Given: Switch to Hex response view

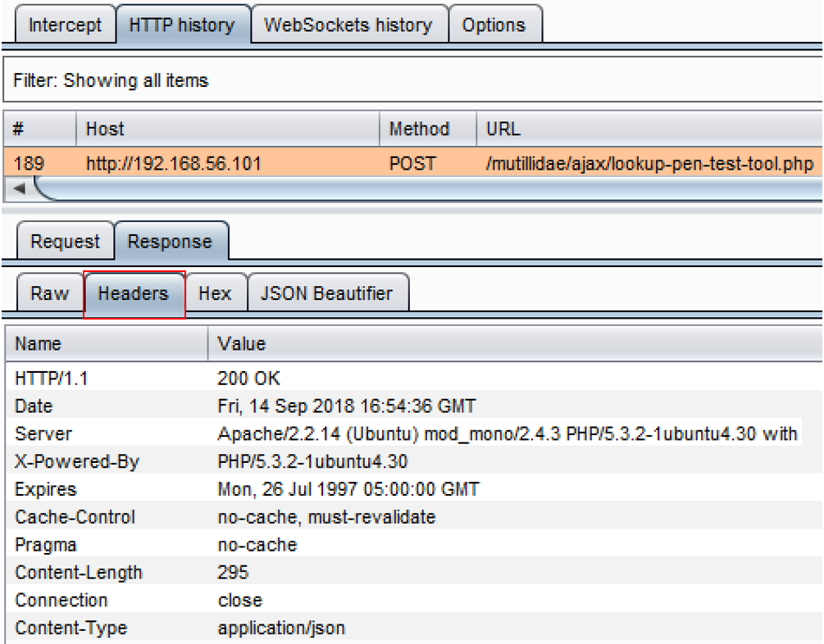Looking at the screenshot, I should click(215, 293).
